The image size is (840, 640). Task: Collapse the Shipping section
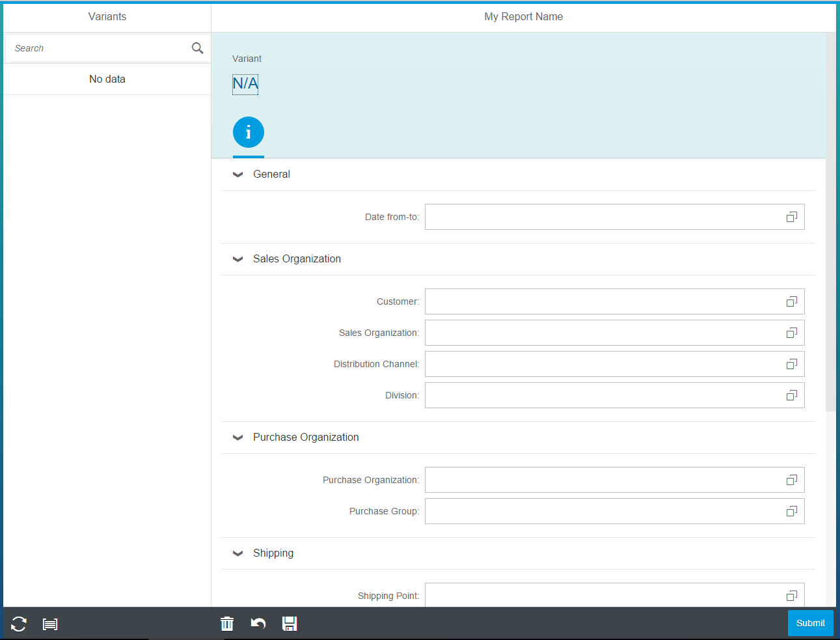[238, 553]
